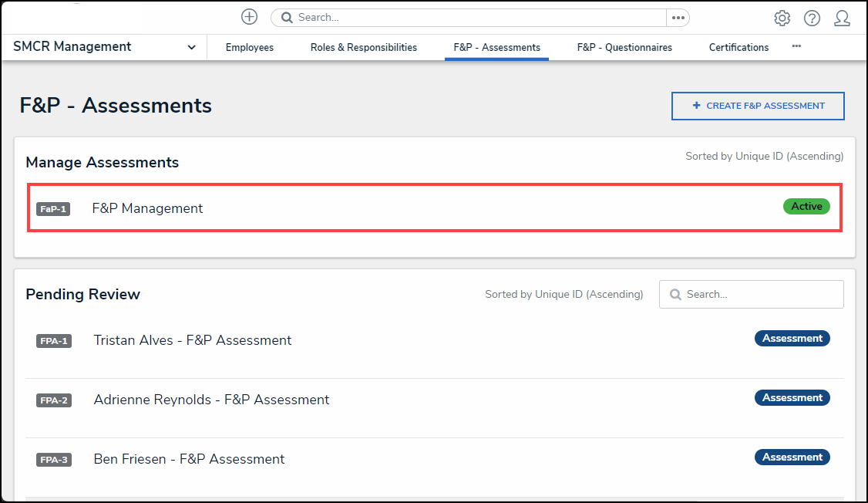
Task: Click the FaP-1 ID badge
Action: [53, 209]
